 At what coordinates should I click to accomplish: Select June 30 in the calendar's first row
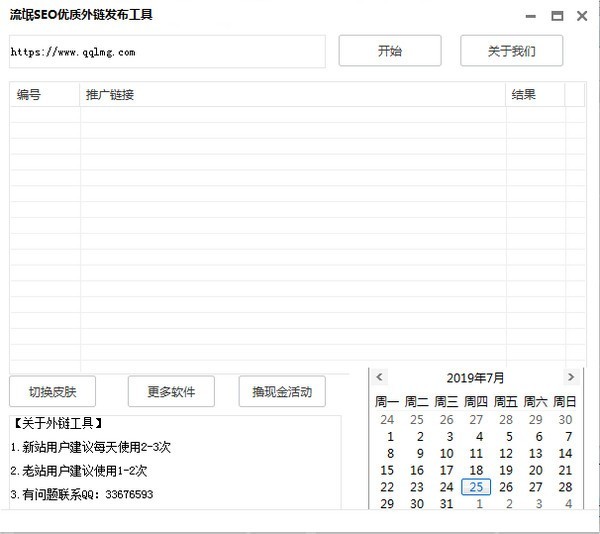pos(565,420)
